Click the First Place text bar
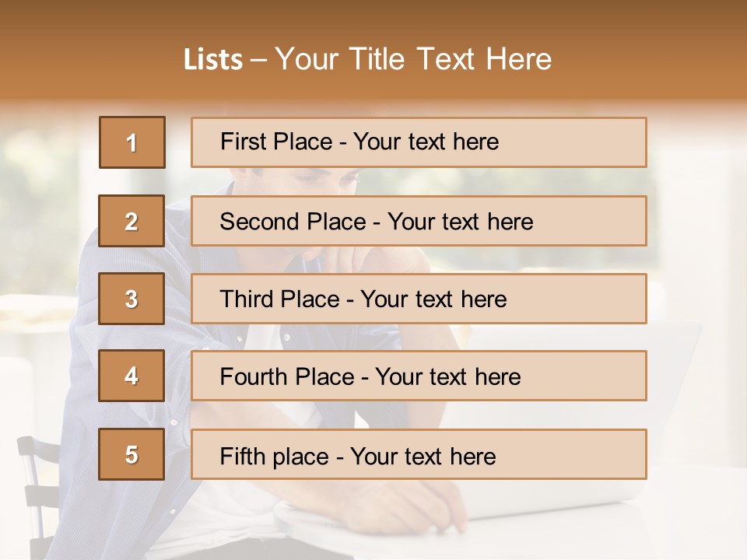Viewport: 747px width, 560px height. (419, 142)
